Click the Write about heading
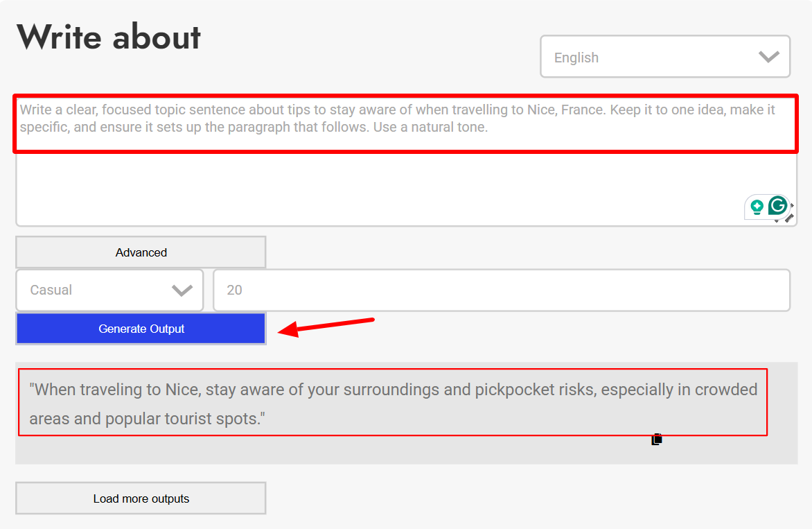This screenshot has width=812, height=529. click(x=109, y=37)
